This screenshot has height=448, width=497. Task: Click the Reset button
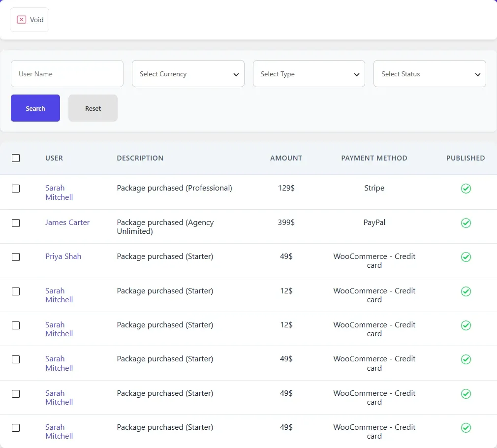click(93, 108)
